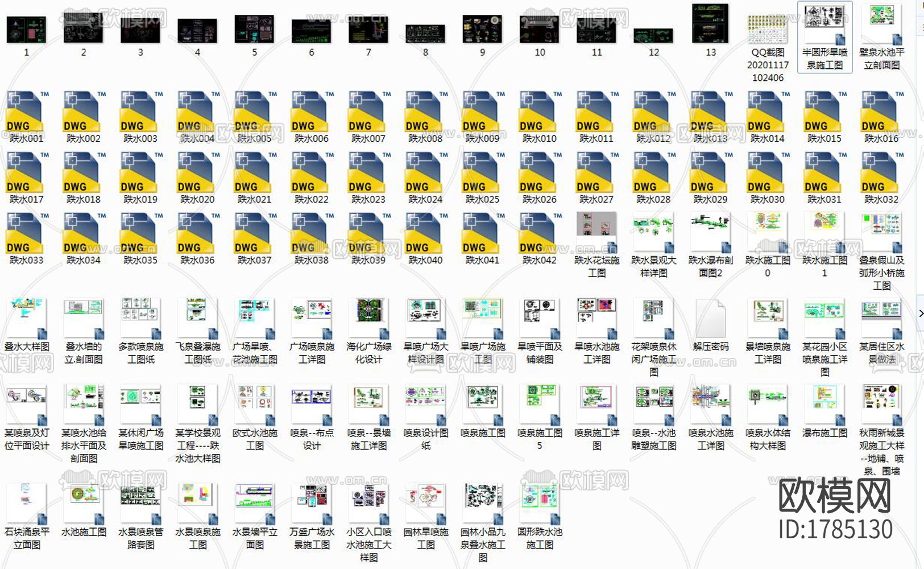Select the 圆形跌水池施工图 thumbnail
This screenshot has width=924, height=569.
click(540, 504)
